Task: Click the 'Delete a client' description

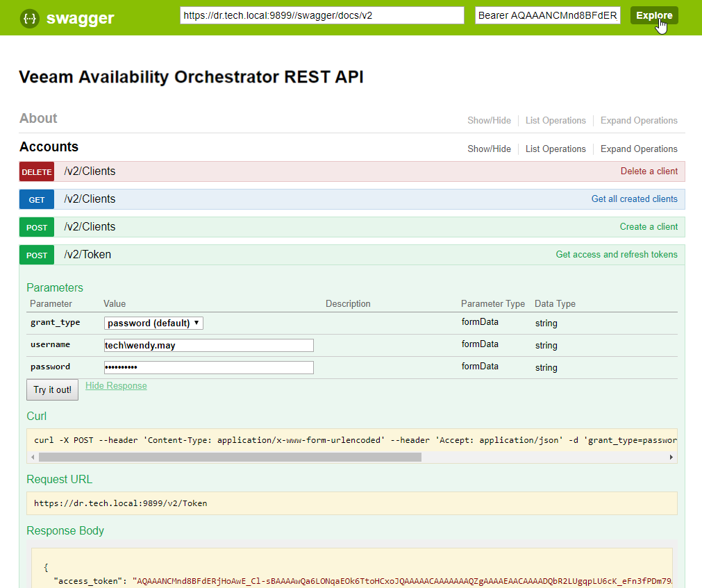Action: pos(649,171)
